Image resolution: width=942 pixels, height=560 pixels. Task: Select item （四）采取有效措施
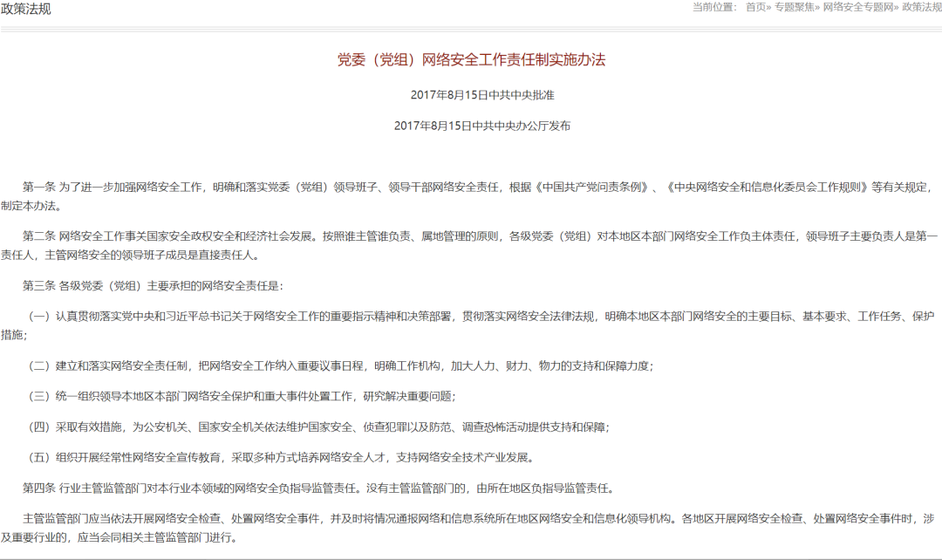tap(318, 427)
